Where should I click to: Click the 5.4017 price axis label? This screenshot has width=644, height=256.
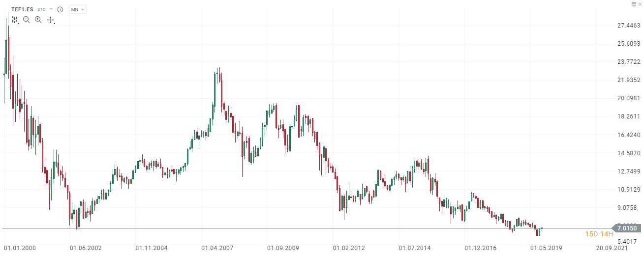tap(629, 242)
